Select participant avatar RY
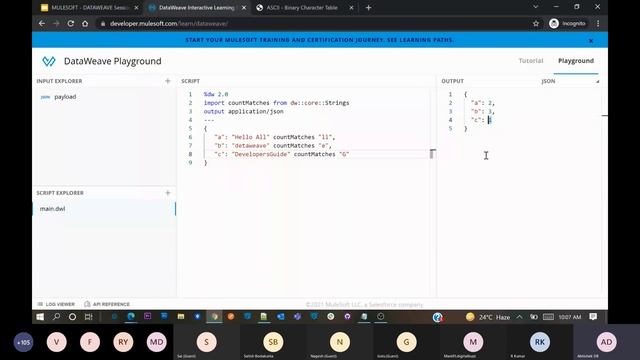The height and width of the screenshot is (360, 640). coord(123,342)
